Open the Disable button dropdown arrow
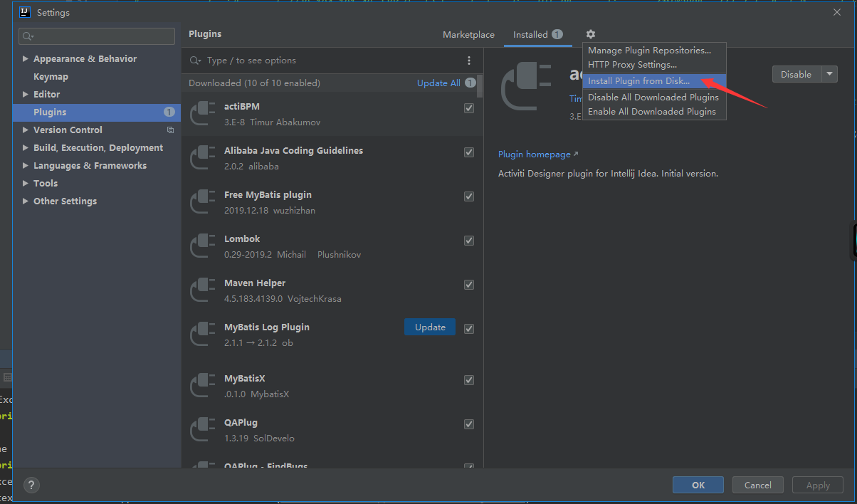The image size is (857, 504). [830, 74]
